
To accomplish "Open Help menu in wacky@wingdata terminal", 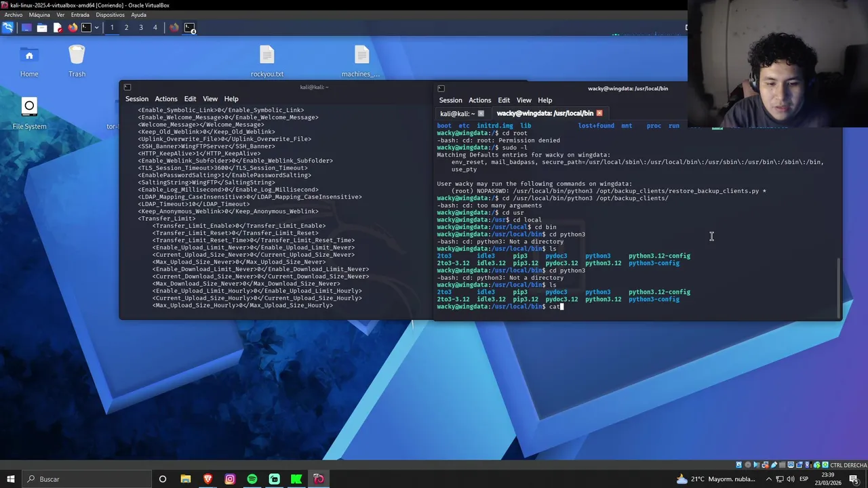I will [545, 100].
